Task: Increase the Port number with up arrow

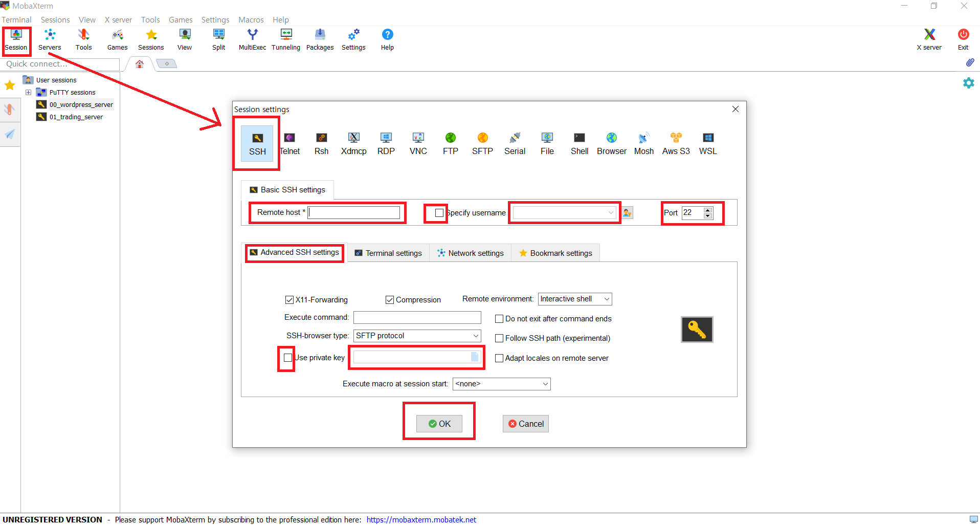Action: coord(708,210)
